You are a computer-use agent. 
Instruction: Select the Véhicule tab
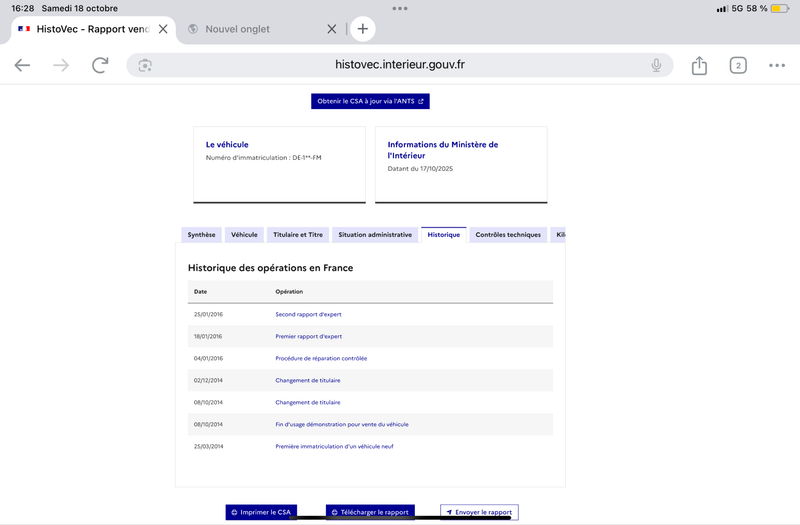tap(244, 235)
